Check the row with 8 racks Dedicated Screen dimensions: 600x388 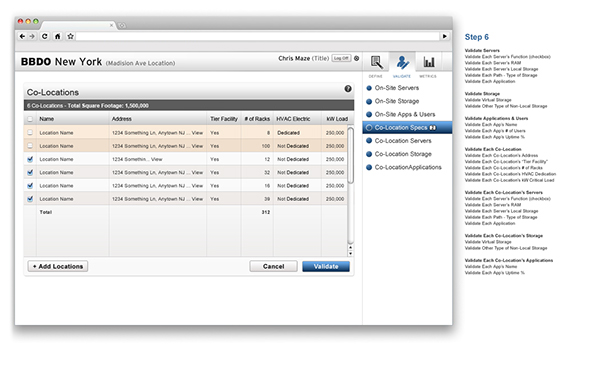(30, 132)
